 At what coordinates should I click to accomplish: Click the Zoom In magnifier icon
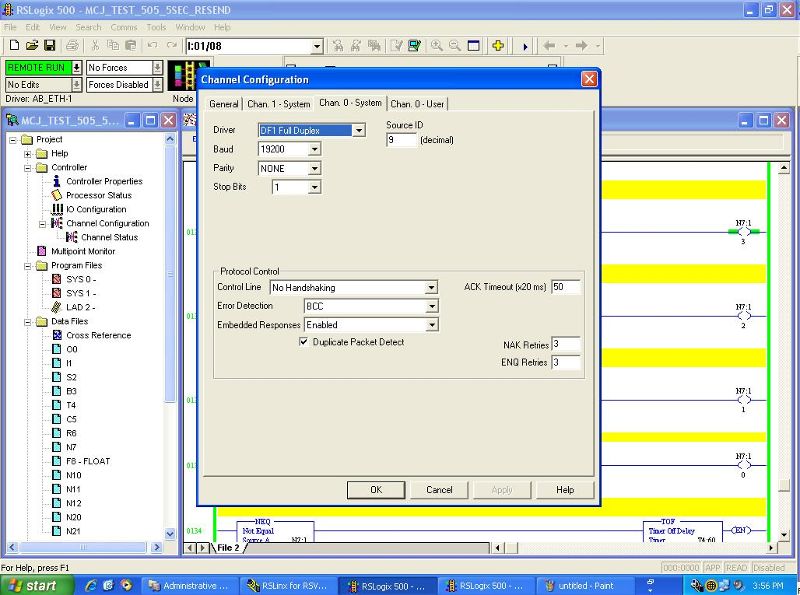tap(437, 45)
